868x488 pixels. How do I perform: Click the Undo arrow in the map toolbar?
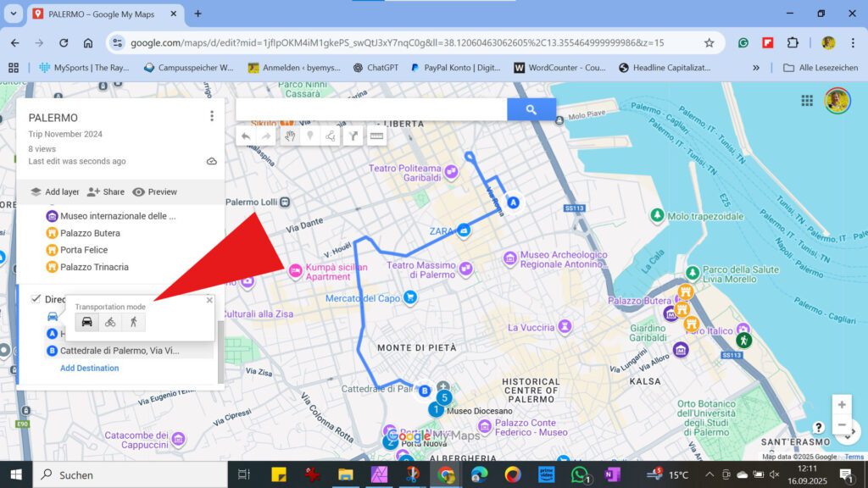(x=246, y=136)
